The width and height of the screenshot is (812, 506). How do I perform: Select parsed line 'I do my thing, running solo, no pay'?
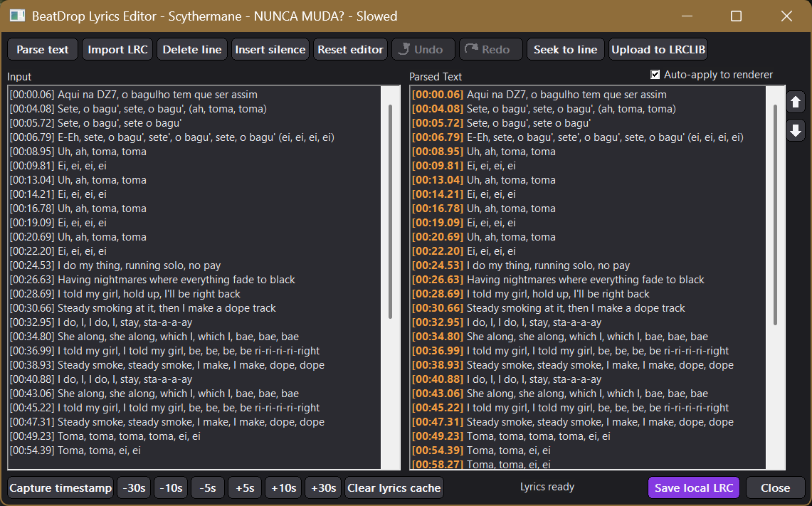[x=520, y=265]
